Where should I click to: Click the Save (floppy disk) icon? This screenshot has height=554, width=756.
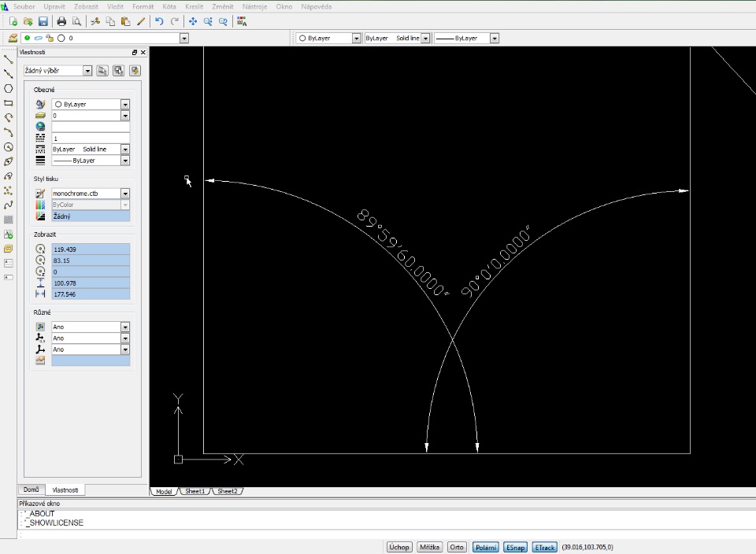point(43,21)
